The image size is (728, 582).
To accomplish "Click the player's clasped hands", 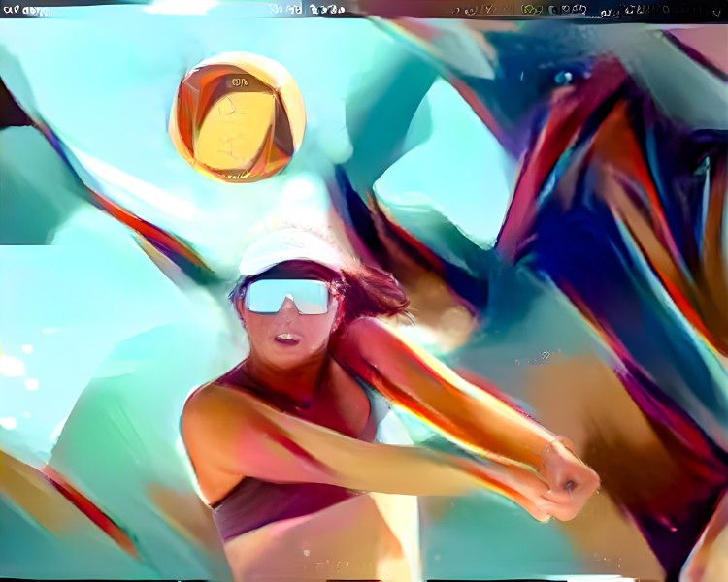I will click(x=570, y=478).
